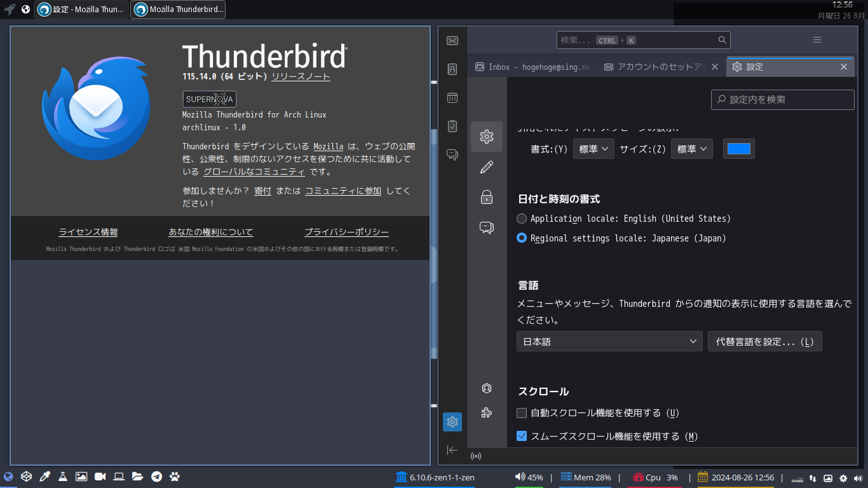Open the プライバシーポリシー link
868x488 pixels.
point(346,232)
